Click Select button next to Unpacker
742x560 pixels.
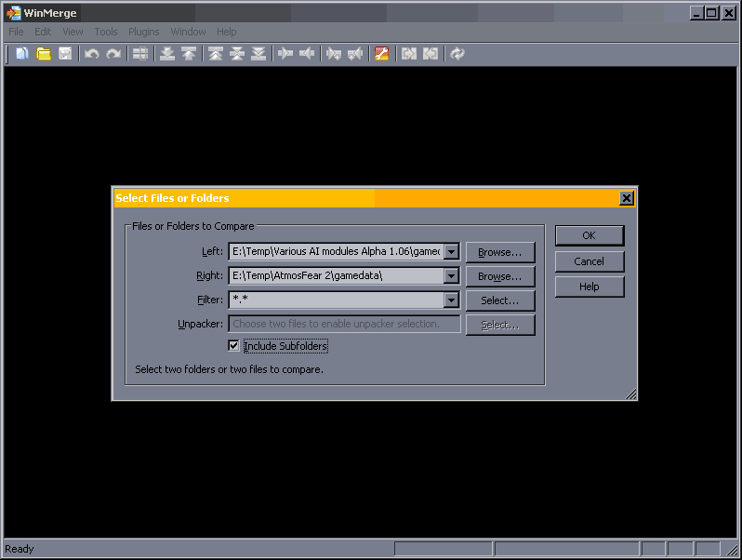pyautogui.click(x=500, y=325)
